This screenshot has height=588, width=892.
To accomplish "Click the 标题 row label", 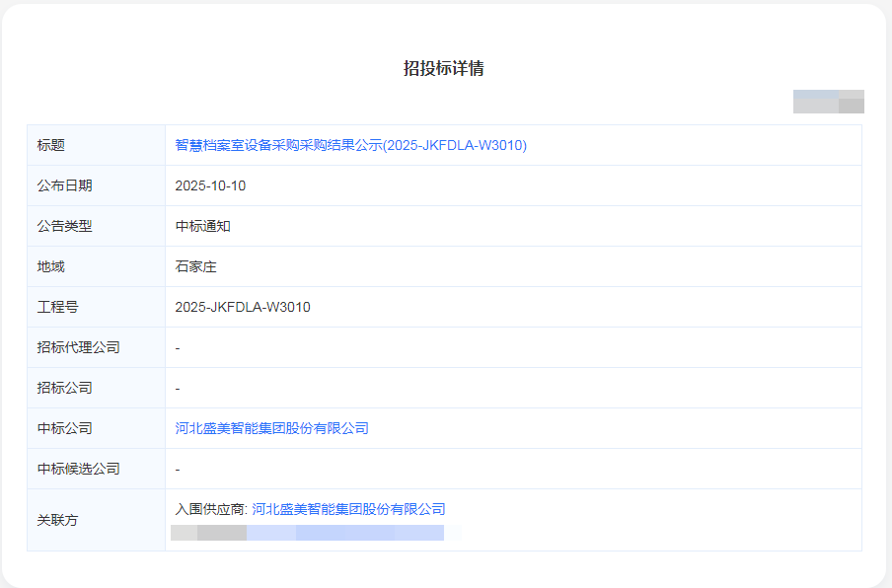I will (51, 145).
